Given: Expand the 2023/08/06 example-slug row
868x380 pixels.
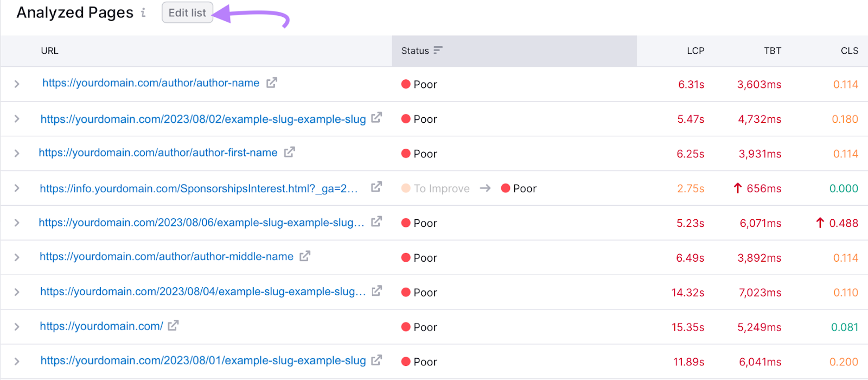Looking at the screenshot, I should click(17, 223).
